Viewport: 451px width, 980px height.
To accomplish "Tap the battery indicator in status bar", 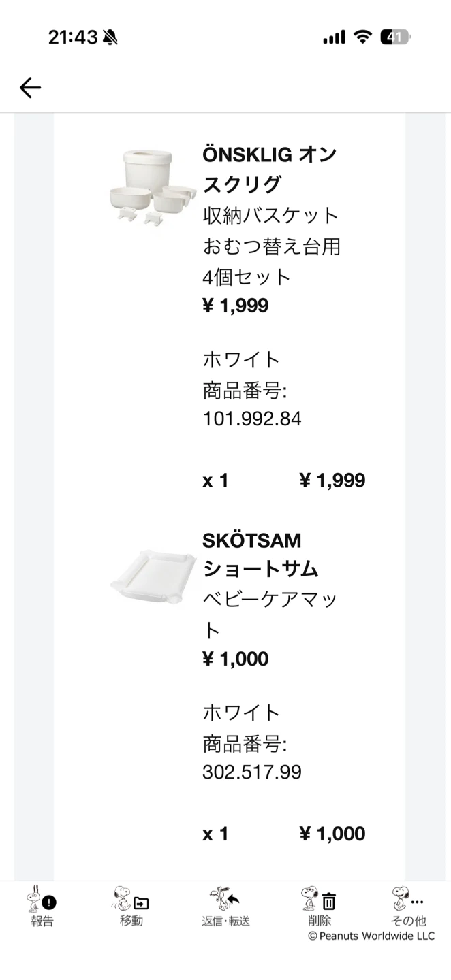I will pyautogui.click(x=395, y=37).
